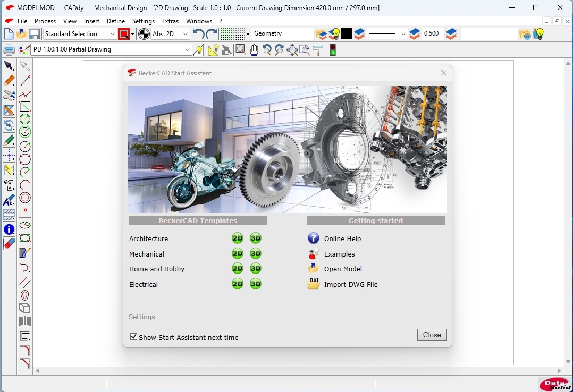Click the black color swatch

tap(346, 34)
